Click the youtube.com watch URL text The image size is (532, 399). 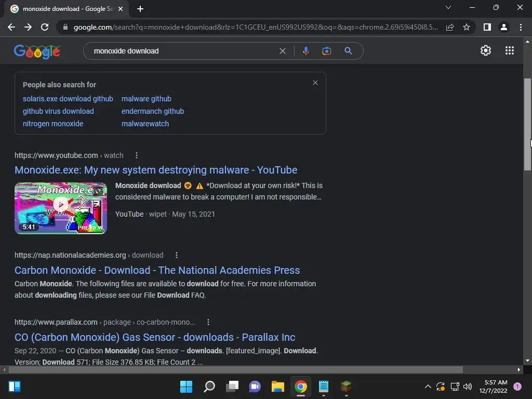pyautogui.click(x=69, y=155)
